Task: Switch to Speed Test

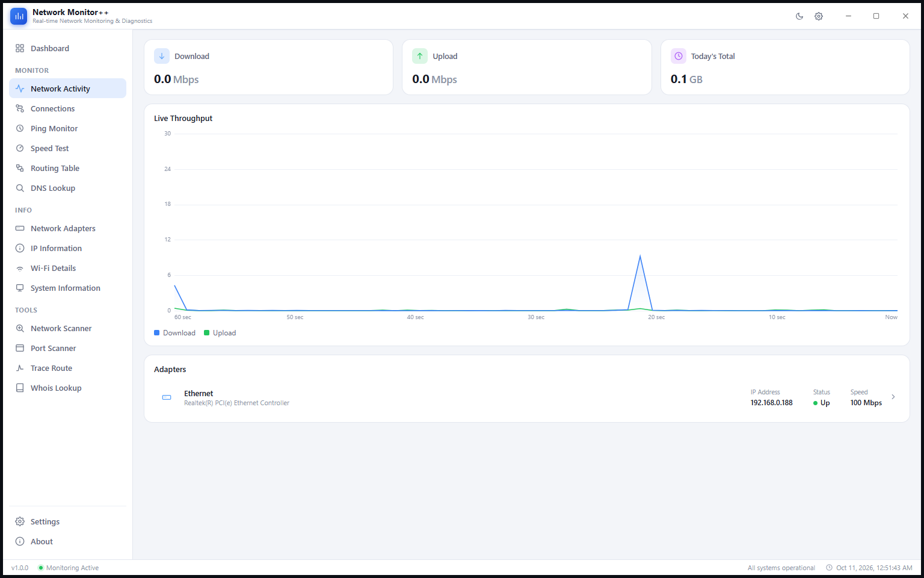Action: coord(67,148)
